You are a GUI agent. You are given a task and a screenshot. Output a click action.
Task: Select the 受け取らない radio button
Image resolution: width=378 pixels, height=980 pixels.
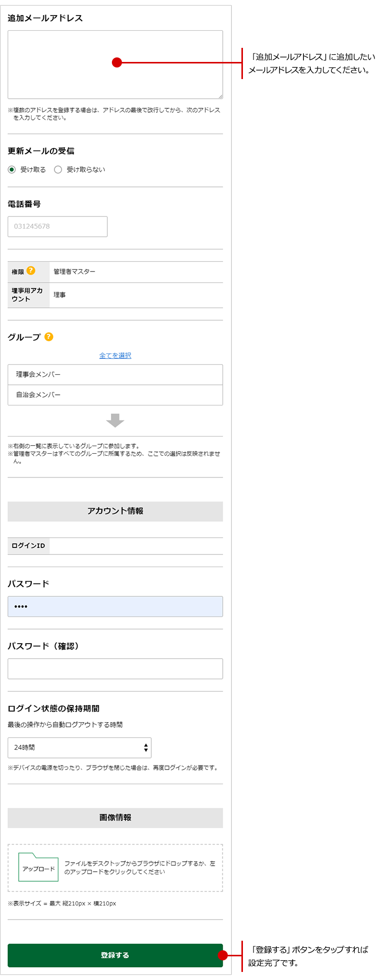tap(58, 170)
